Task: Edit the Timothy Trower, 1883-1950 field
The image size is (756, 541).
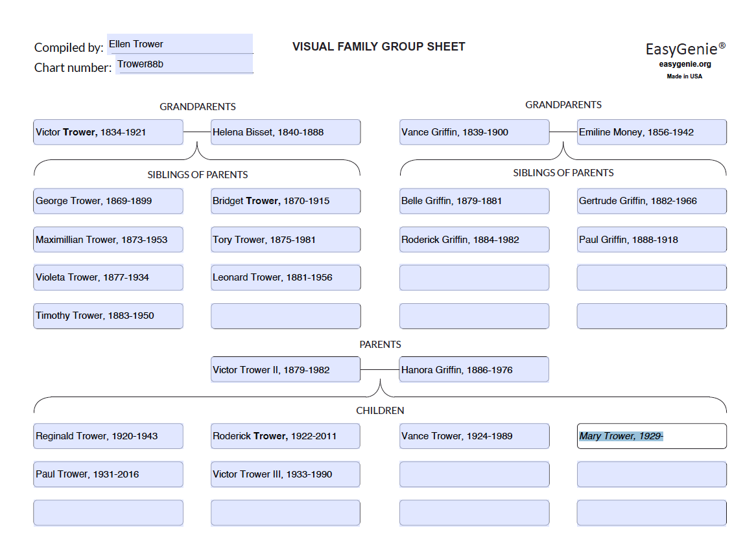Action: (x=108, y=316)
